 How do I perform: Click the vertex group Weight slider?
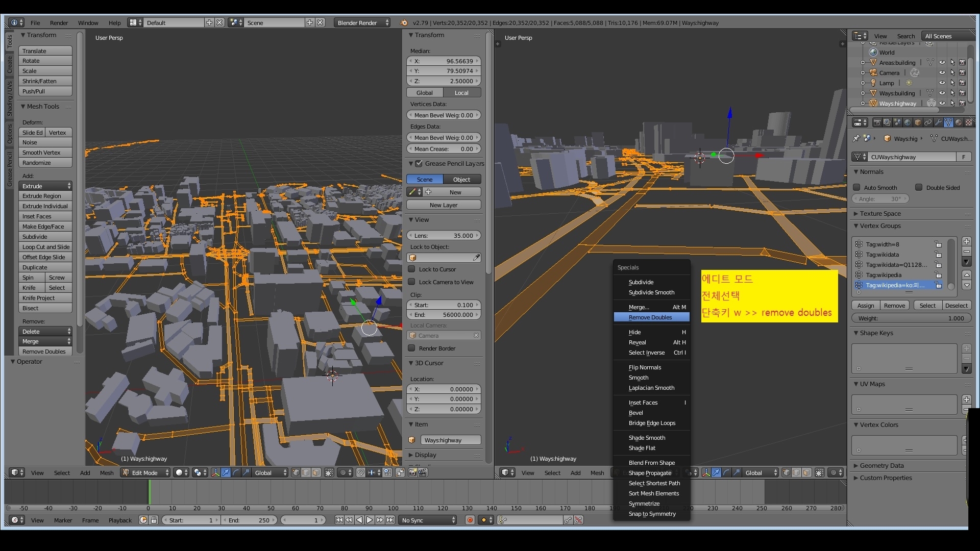point(911,318)
